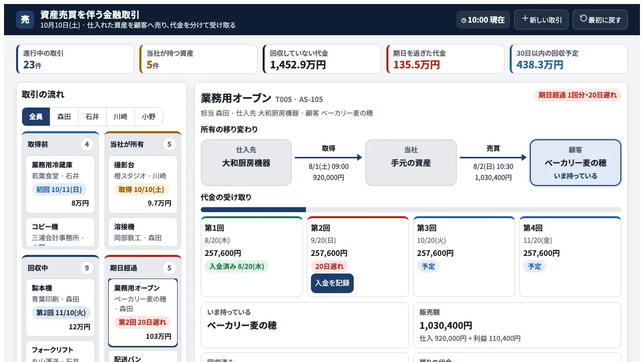Click the 初回 10/11(日) status pill

point(59,190)
